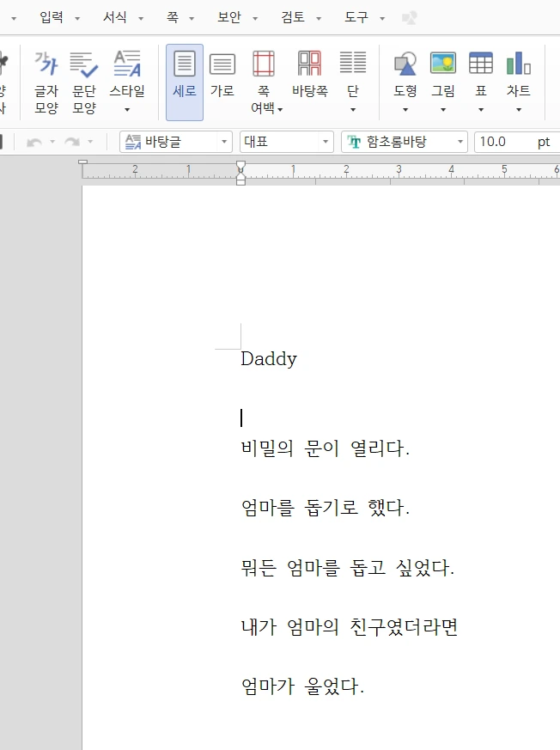
Task: Click the undo arrow icon
Action: point(34,142)
